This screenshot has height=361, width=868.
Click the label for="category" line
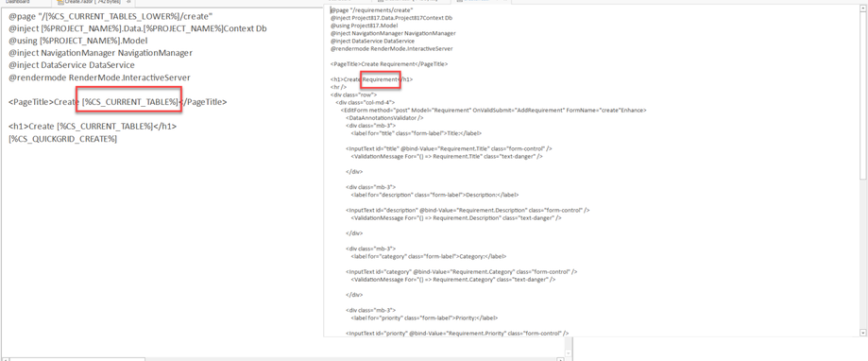[428, 257]
